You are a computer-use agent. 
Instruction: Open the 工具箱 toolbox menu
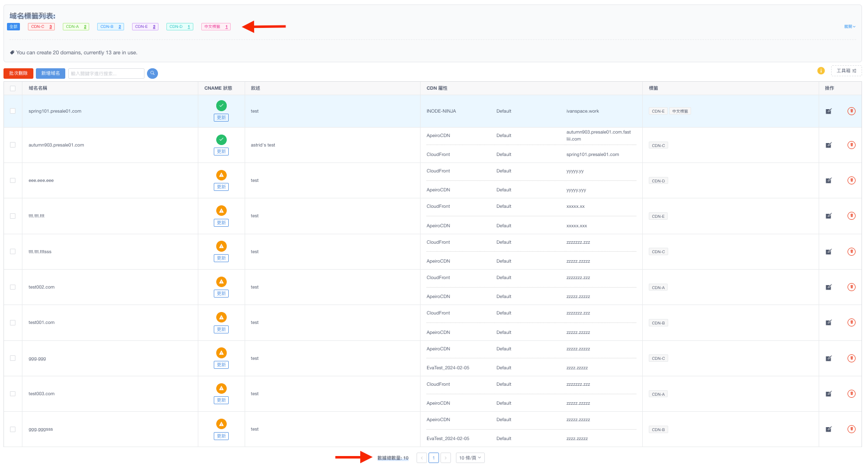coord(846,71)
